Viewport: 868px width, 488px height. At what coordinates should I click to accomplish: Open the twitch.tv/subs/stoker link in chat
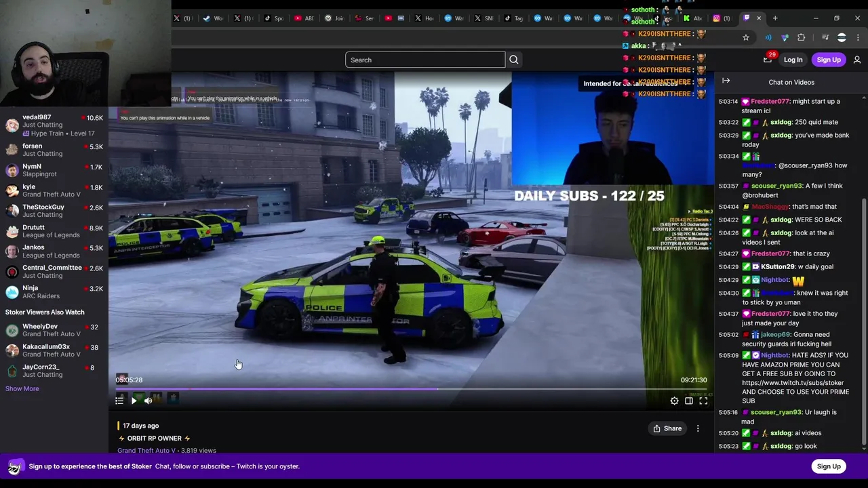pos(793,382)
